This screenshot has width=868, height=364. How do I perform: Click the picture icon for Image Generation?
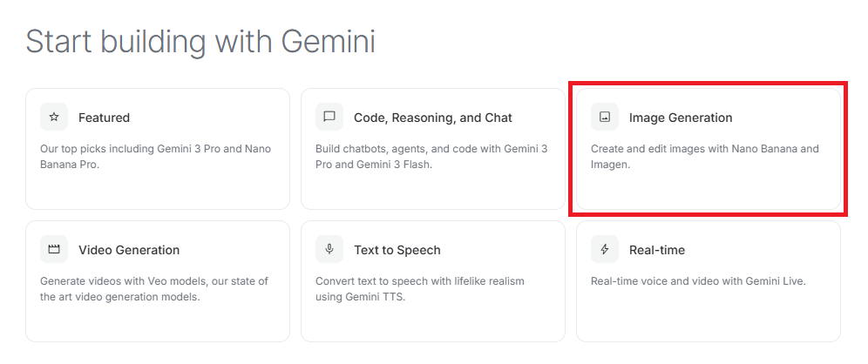pos(605,117)
